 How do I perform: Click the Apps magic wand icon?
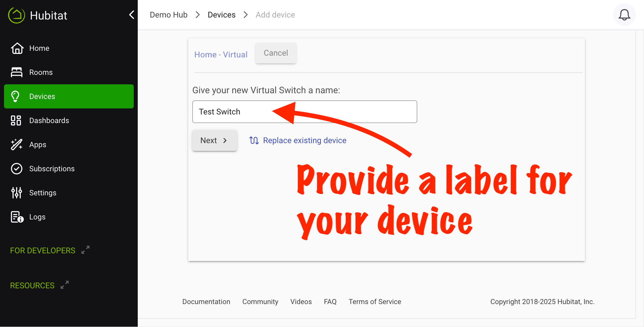(x=16, y=145)
